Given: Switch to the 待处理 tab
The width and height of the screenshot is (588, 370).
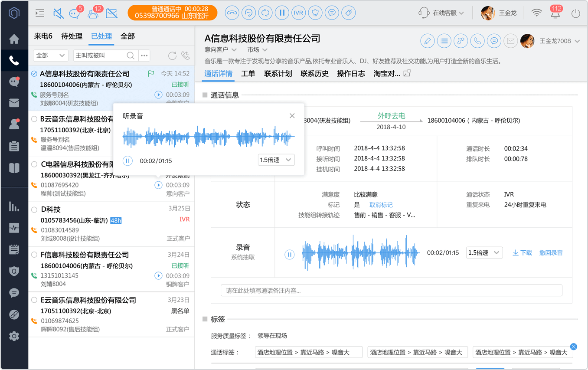Looking at the screenshot, I should (72, 36).
